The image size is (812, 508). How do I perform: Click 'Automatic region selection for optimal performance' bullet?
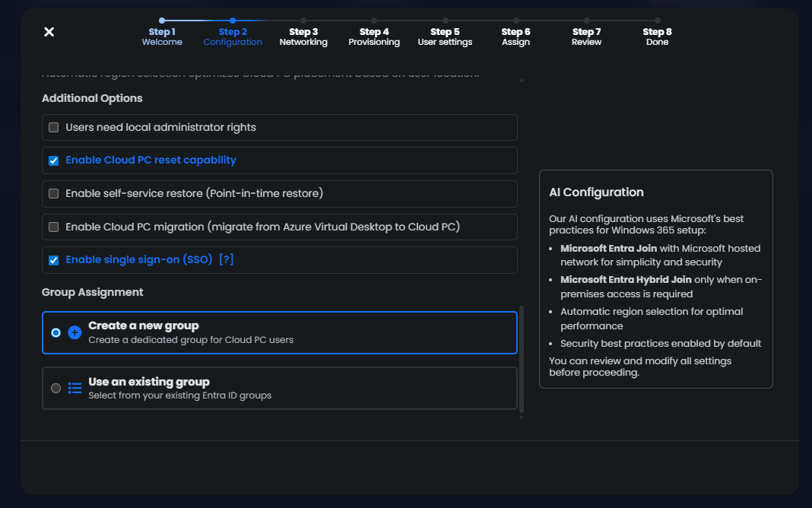[652, 319]
